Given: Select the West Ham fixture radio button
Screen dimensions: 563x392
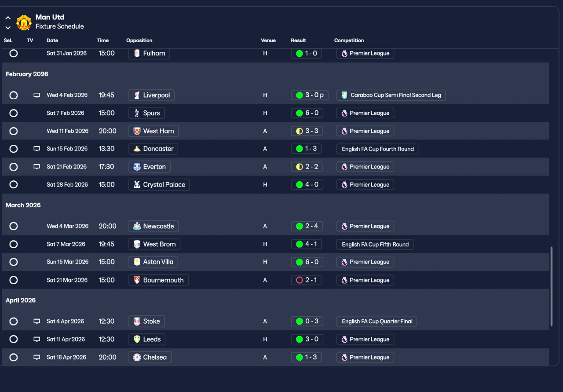Looking at the screenshot, I should [x=14, y=131].
